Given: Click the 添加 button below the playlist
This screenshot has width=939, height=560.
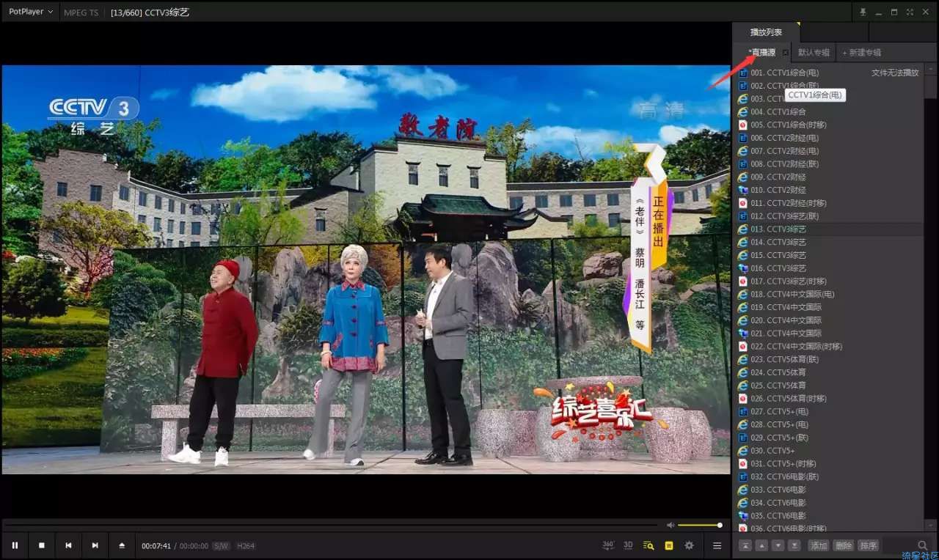Looking at the screenshot, I should 819,545.
